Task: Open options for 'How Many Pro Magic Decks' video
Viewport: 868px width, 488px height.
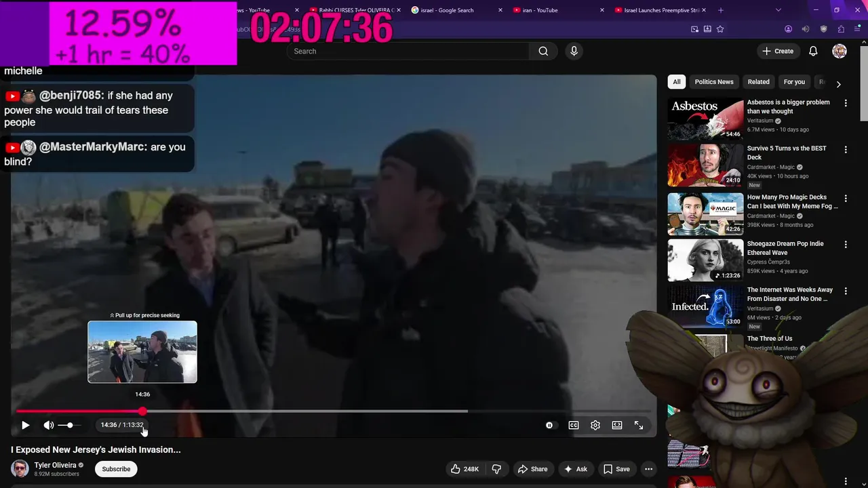Action: coord(846,198)
